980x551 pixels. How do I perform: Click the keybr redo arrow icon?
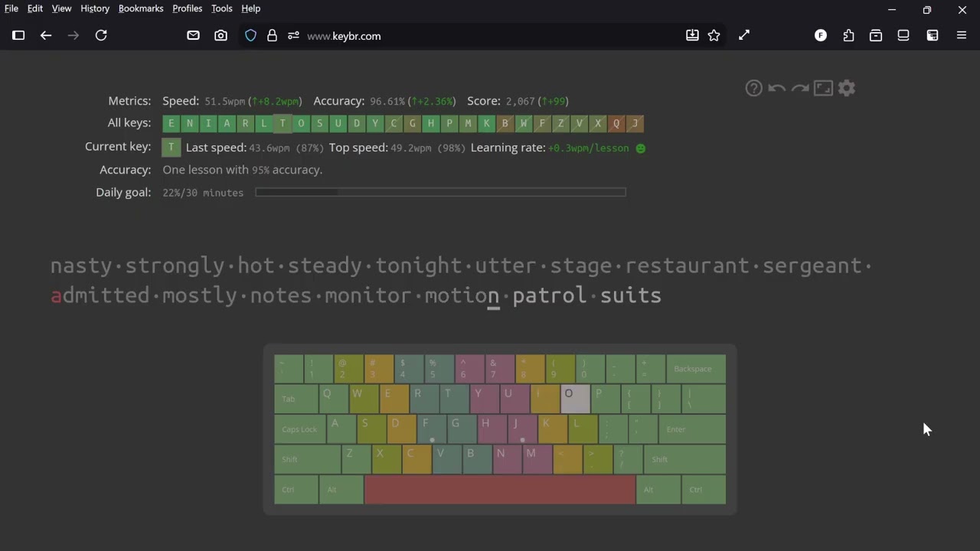pyautogui.click(x=800, y=88)
